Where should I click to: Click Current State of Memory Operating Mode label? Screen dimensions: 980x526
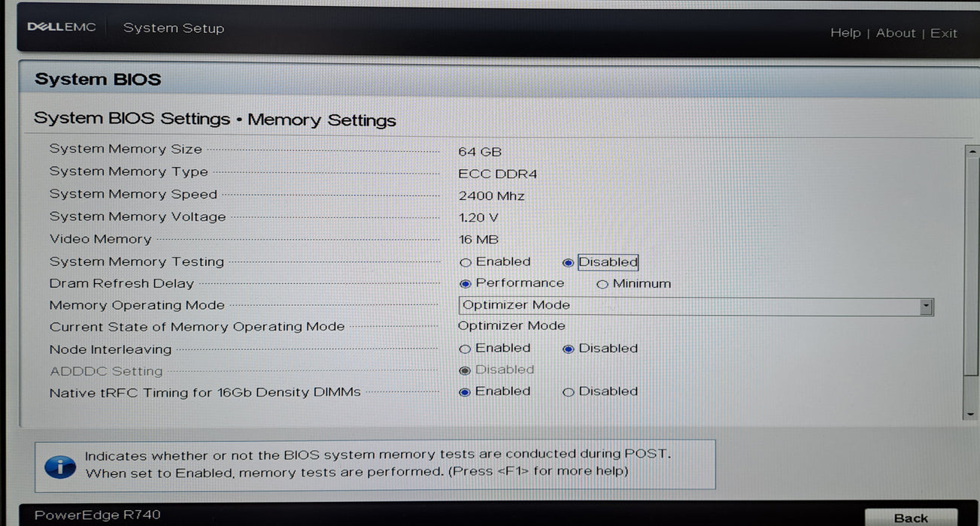[197, 327]
